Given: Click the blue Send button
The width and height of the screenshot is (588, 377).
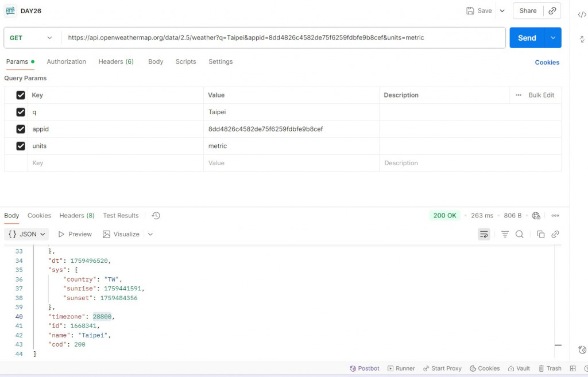Looking at the screenshot, I should click(x=527, y=38).
